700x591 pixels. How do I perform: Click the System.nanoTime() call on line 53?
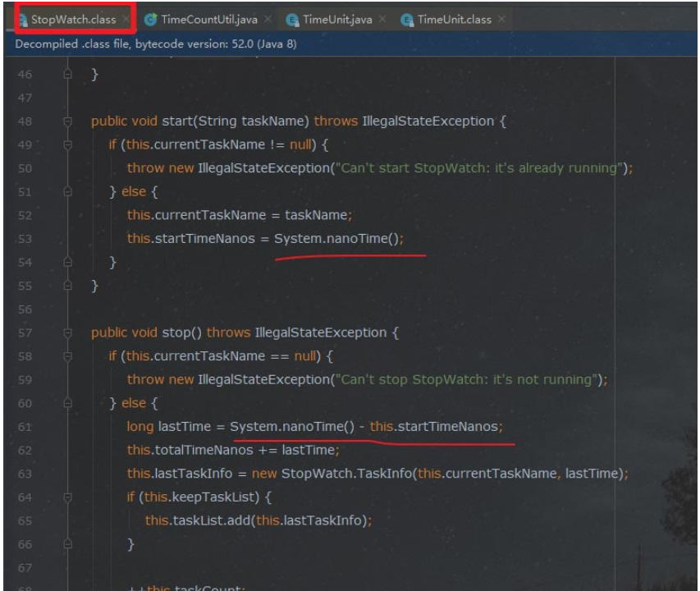point(338,239)
